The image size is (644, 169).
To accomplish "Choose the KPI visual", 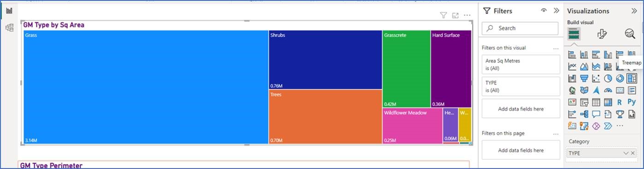I will coord(572,102).
